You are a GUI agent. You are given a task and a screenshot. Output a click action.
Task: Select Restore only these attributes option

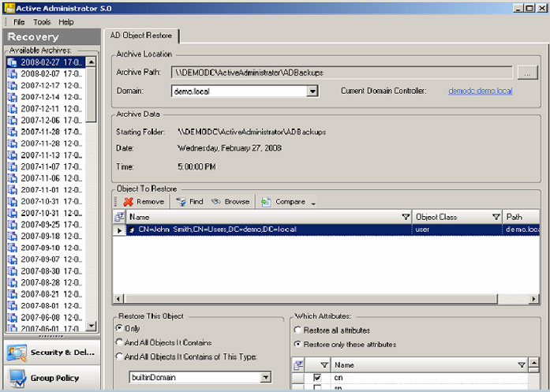pos(297,344)
